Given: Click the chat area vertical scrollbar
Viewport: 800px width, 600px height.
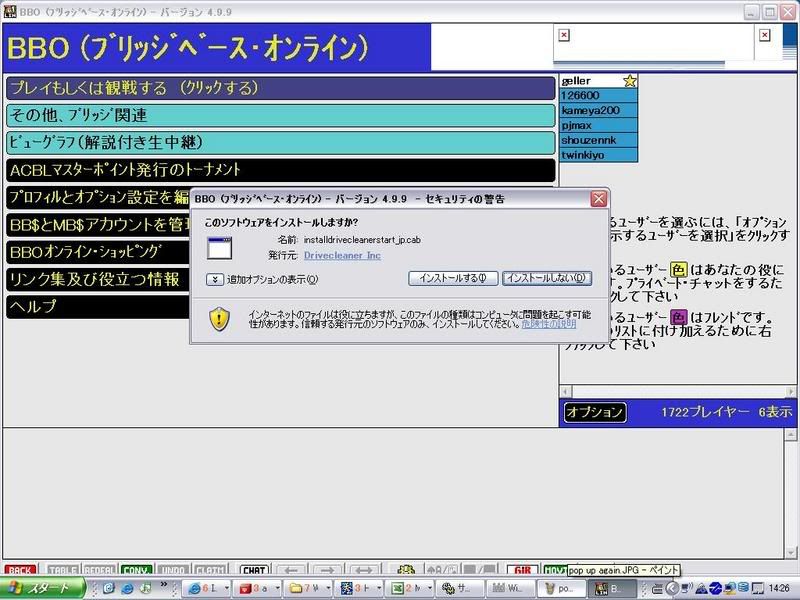Looking at the screenshot, I should pyautogui.click(x=791, y=493).
